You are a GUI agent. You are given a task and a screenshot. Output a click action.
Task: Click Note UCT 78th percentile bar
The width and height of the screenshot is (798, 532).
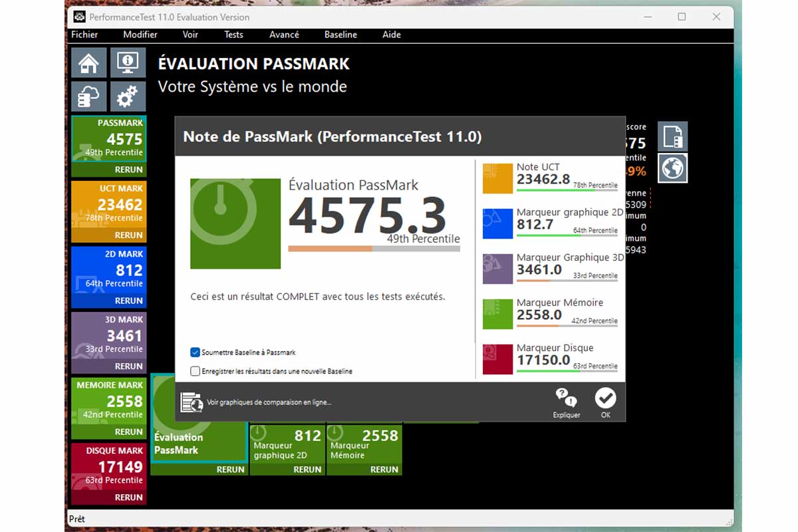pyautogui.click(x=567, y=190)
